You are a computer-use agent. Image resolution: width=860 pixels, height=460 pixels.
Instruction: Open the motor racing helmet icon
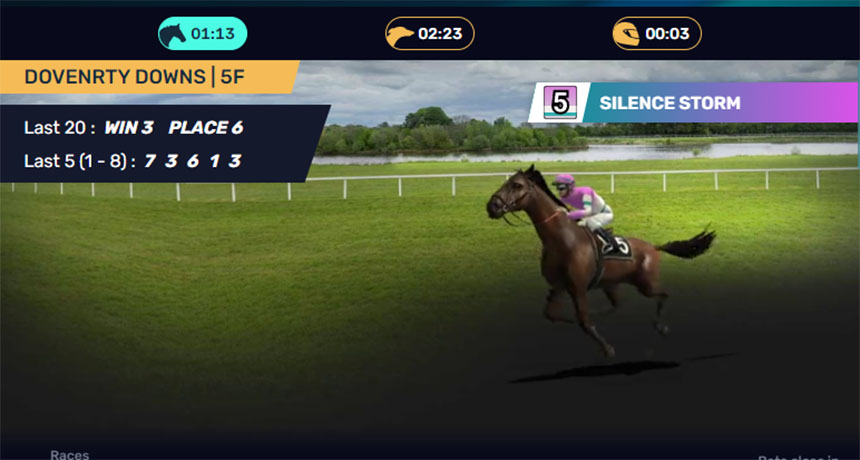tap(627, 34)
